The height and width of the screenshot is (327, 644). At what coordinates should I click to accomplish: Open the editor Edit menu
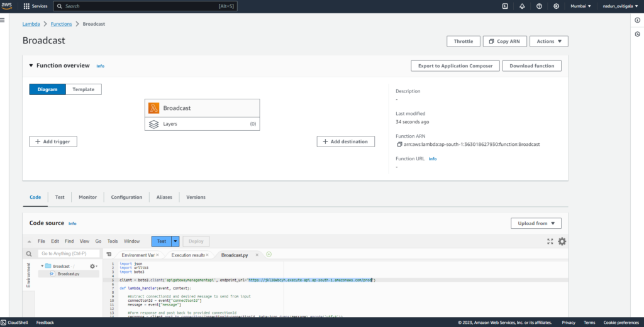point(55,241)
